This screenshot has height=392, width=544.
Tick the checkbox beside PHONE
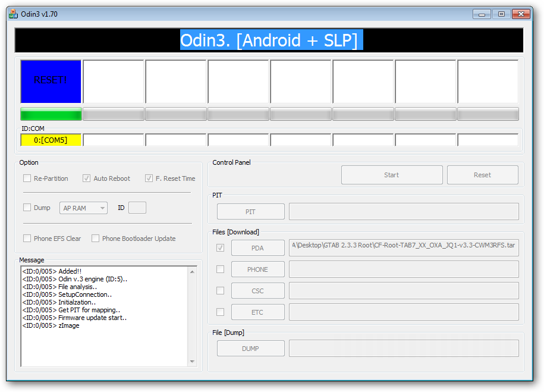[221, 269]
